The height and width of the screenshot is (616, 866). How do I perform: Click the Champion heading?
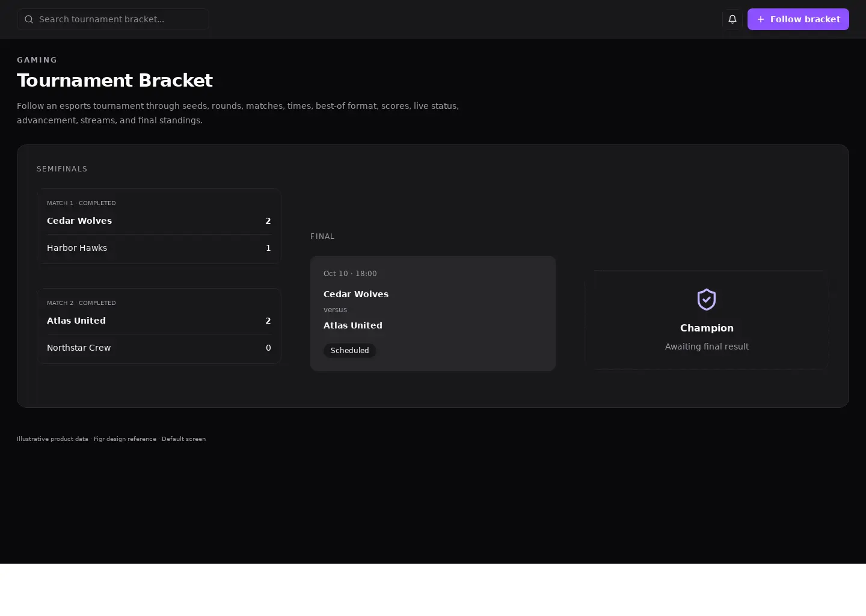tap(707, 328)
